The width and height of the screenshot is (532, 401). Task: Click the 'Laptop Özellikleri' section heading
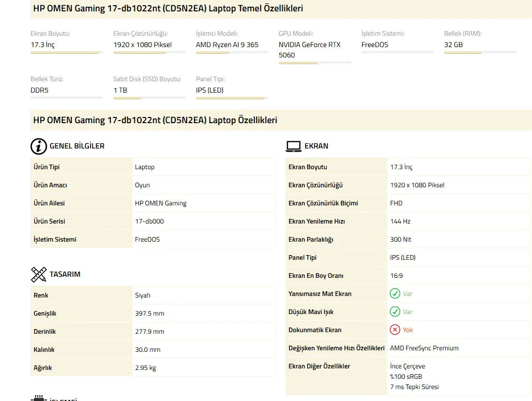tap(156, 120)
